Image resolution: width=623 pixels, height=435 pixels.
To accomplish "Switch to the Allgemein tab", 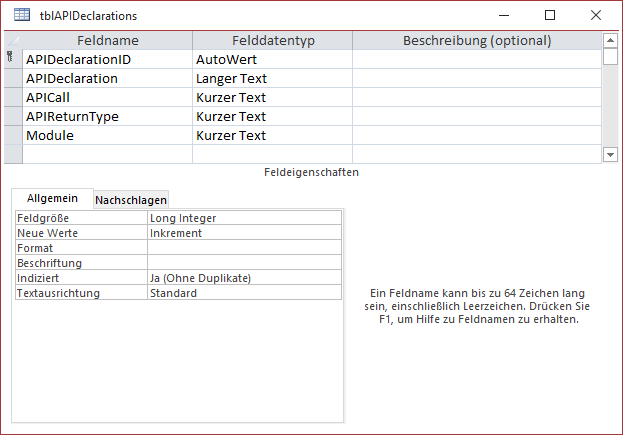I will pos(52,198).
